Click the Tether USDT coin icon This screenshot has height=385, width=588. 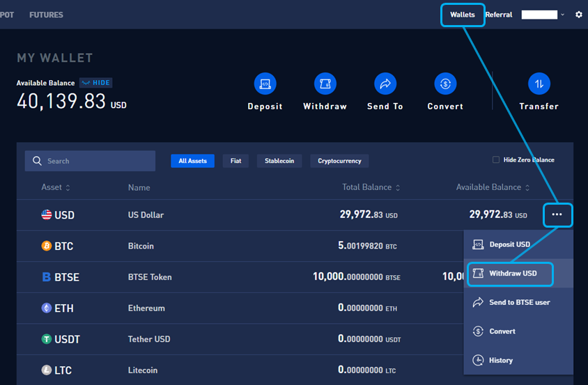47,339
